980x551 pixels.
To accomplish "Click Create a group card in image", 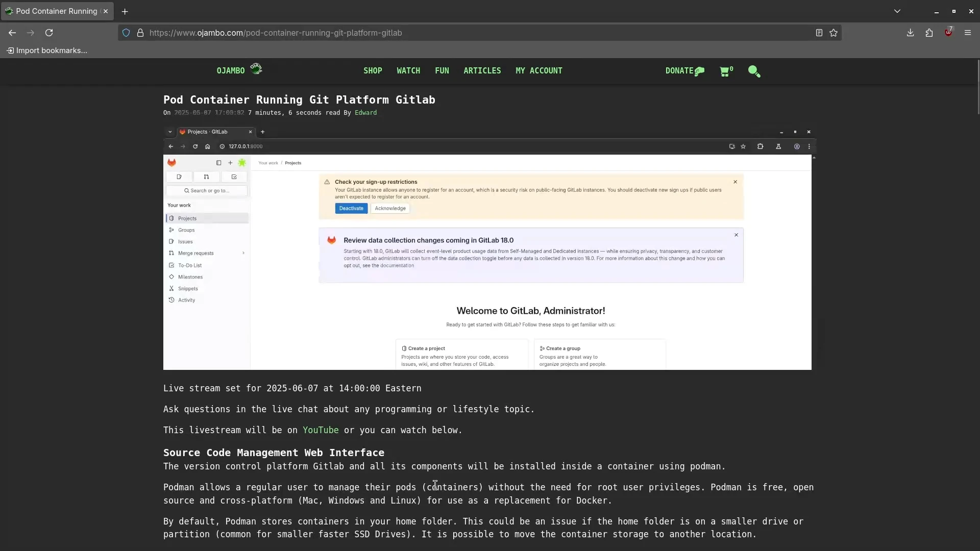I will coord(600,355).
